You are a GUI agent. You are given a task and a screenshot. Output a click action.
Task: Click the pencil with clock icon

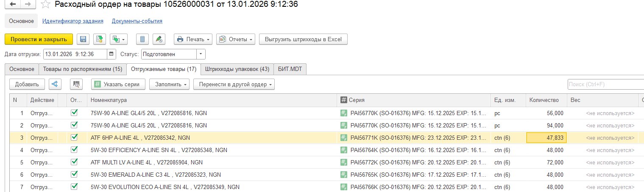pos(159,40)
